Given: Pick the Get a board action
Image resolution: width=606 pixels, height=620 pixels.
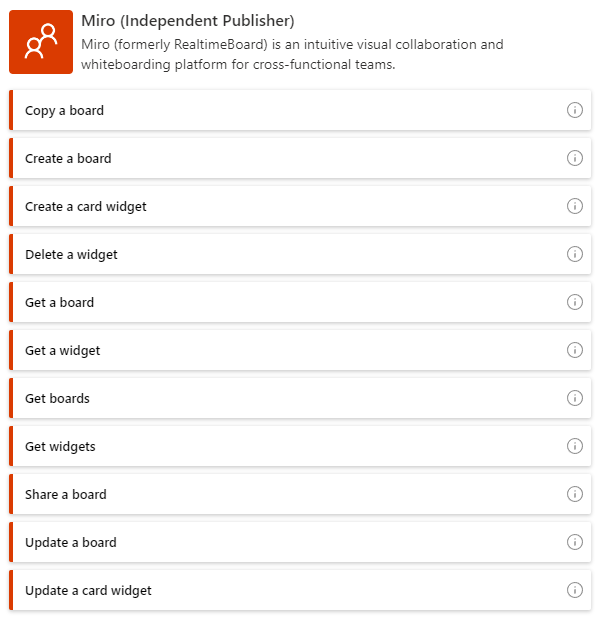Looking at the screenshot, I should [300, 302].
